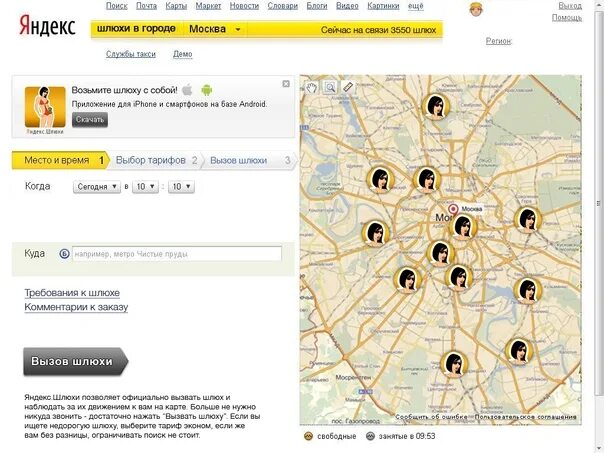This screenshot has width=604, height=453.
Task: Open the app thumbnail in the promo banner
Action: pos(45,107)
